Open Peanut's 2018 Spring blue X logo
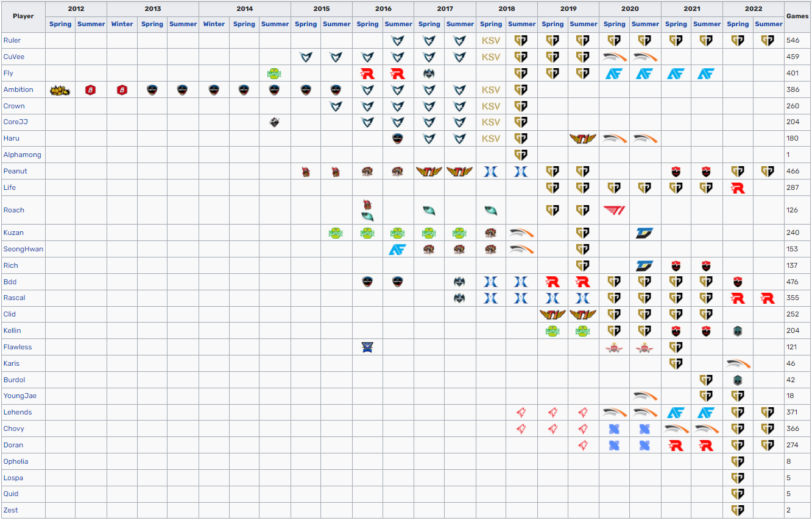 click(x=491, y=172)
